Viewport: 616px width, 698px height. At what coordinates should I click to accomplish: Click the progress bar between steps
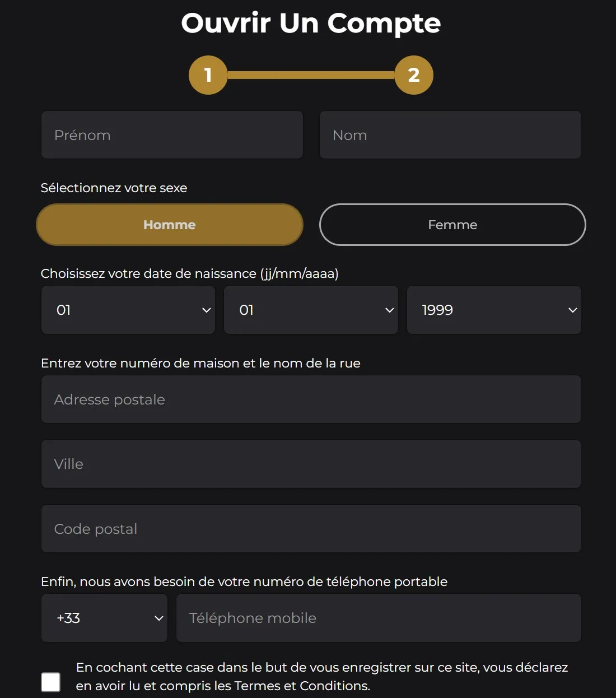coord(311,75)
